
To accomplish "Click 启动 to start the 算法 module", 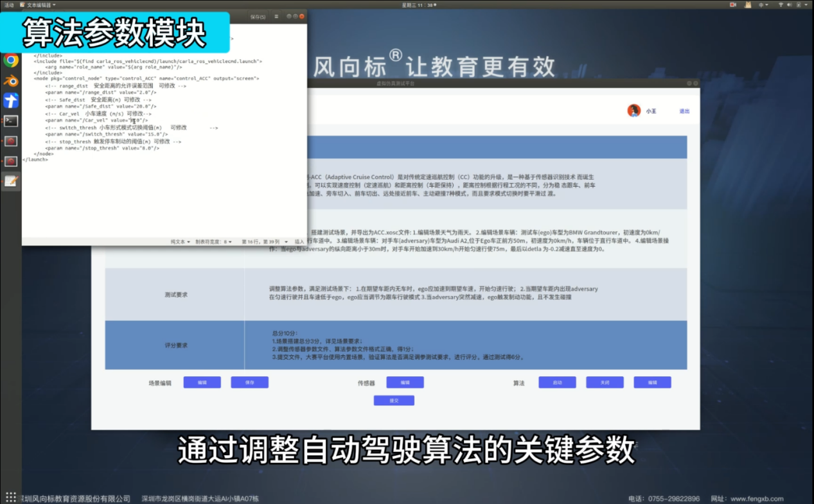I will (556, 382).
